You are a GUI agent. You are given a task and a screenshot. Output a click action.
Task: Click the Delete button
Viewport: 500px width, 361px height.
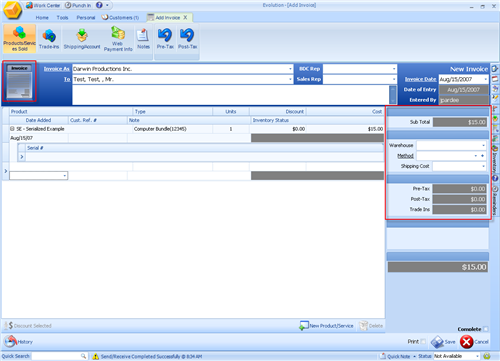click(371, 326)
